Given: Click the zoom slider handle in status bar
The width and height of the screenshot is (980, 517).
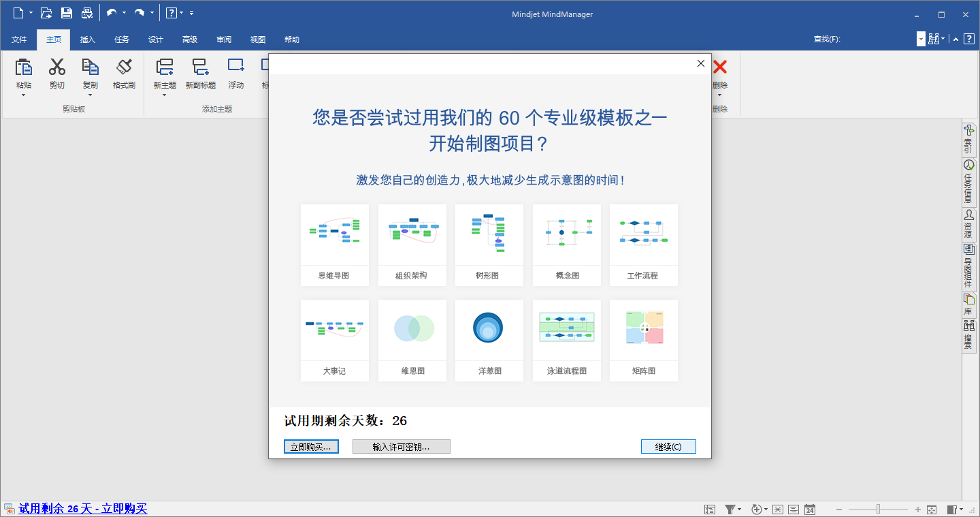Looking at the screenshot, I should (879, 510).
